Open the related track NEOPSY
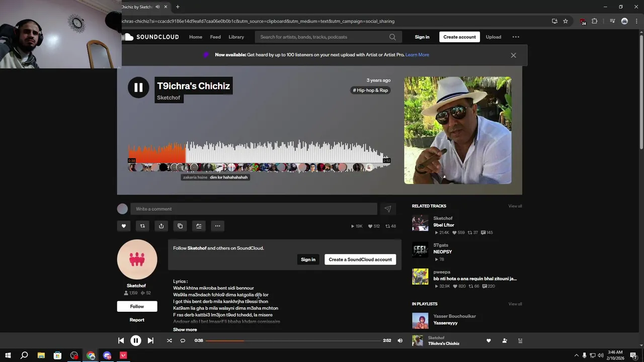Image resolution: width=644 pixels, height=362 pixels. click(x=443, y=252)
